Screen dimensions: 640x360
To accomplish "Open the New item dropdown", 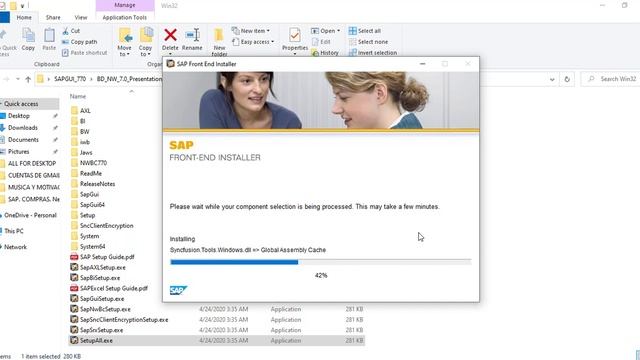I will 251,31.
